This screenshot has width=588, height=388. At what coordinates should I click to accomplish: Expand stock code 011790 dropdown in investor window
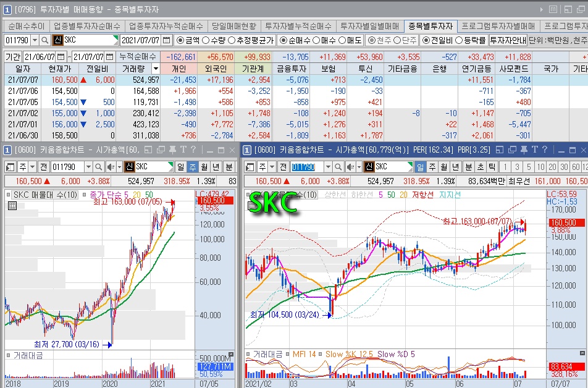coord(35,40)
